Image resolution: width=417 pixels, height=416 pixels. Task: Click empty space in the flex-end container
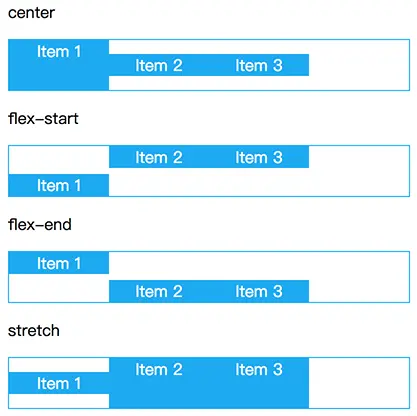[359, 277]
